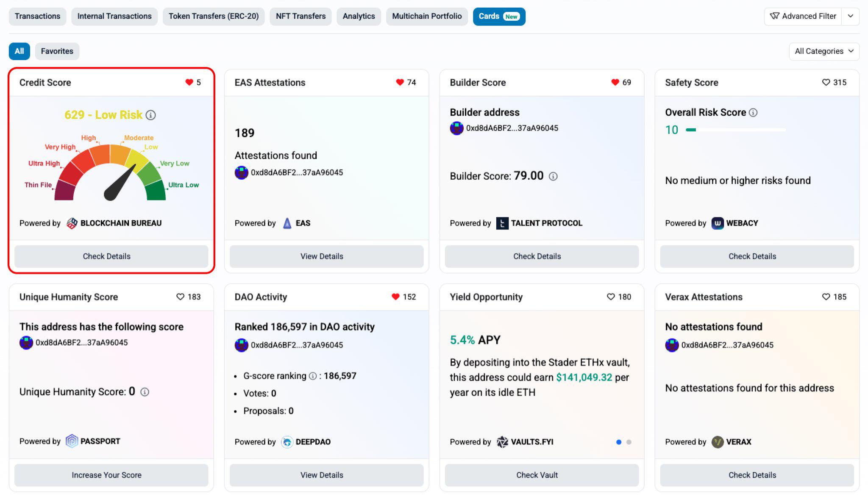The height and width of the screenshot is (502, 868).
Task: Toggle favorite heart on Unique Humanity Score
Action: pyautogui.click(x=180, y=297)
